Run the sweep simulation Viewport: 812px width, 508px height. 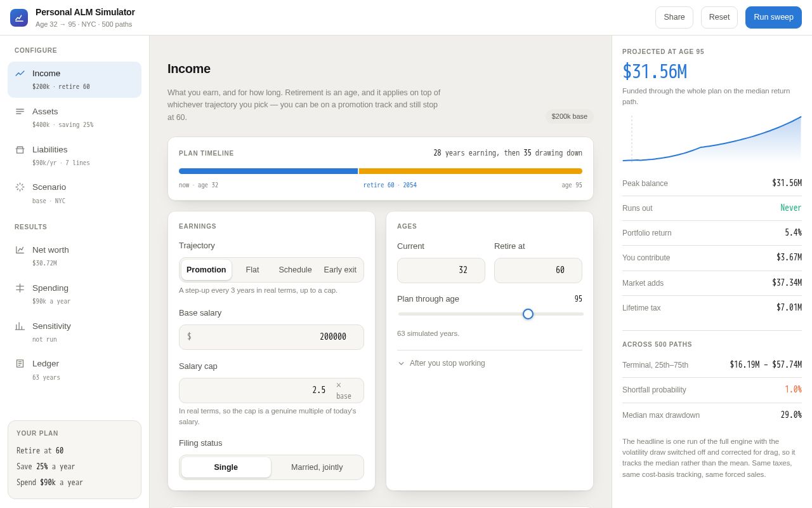773,17
